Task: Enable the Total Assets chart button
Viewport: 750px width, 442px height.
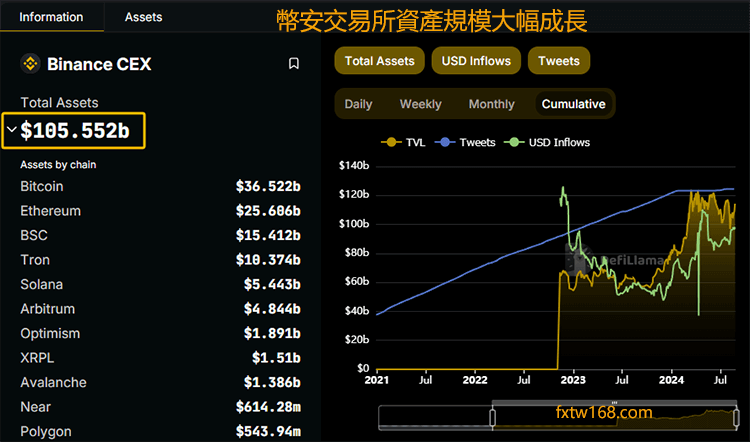Action: click(x=379, y=61)
